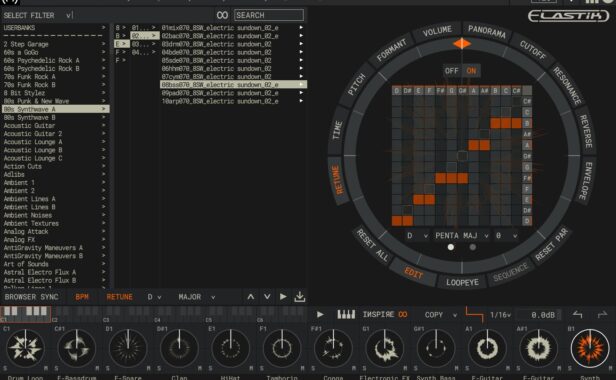Click the load sample download icon
Image resolution: width=616 pixels, height=380 pixels.
[300, 297]
